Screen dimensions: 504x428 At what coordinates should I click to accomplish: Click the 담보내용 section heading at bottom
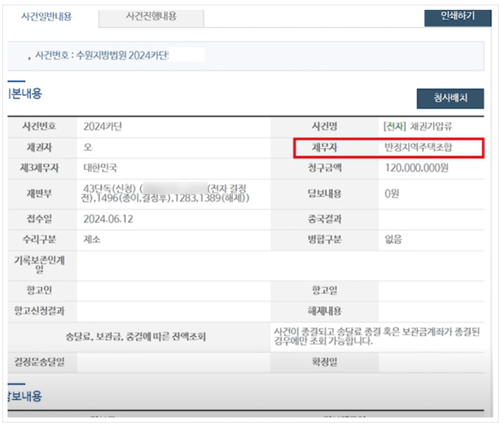(x=25, y=396)
